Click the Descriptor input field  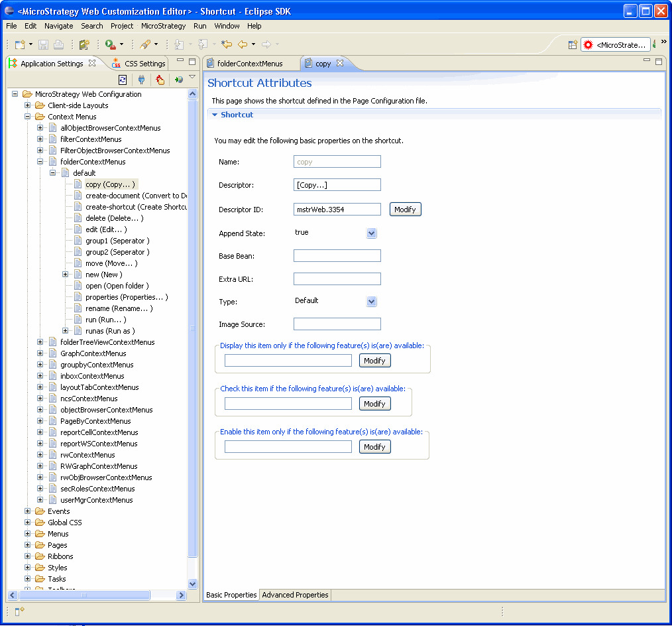click(x=337, y=185)
